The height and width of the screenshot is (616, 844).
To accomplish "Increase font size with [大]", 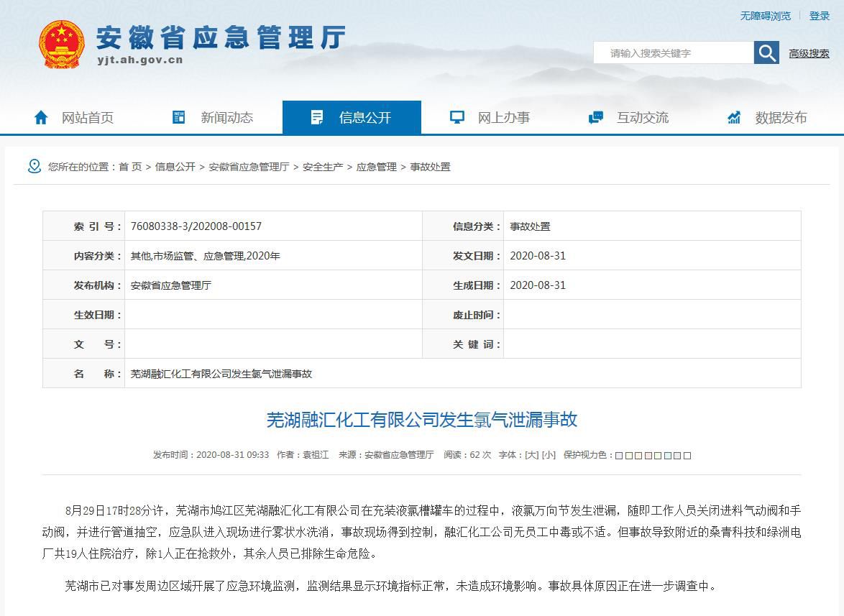I will click(531, 455).
